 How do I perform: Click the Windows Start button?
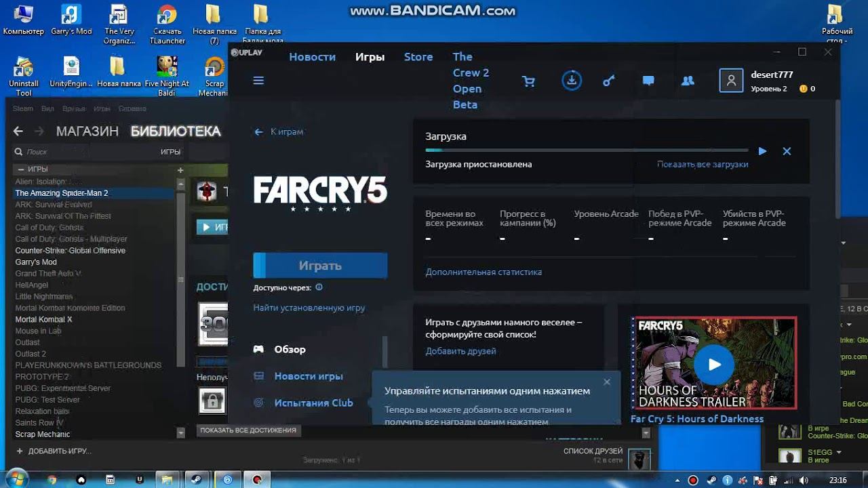click(x=17, y=479)
